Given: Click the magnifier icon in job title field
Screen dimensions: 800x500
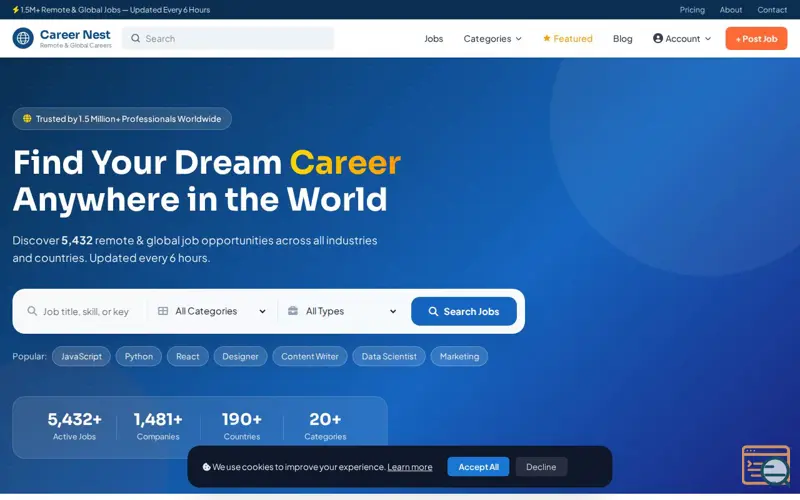Looking at the screenshot, I should 32,311.
